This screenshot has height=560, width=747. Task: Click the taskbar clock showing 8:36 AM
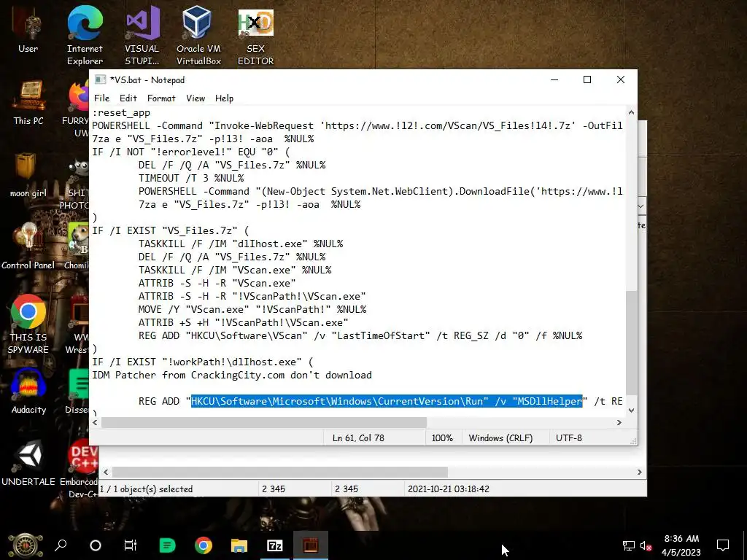coord(681,545)
